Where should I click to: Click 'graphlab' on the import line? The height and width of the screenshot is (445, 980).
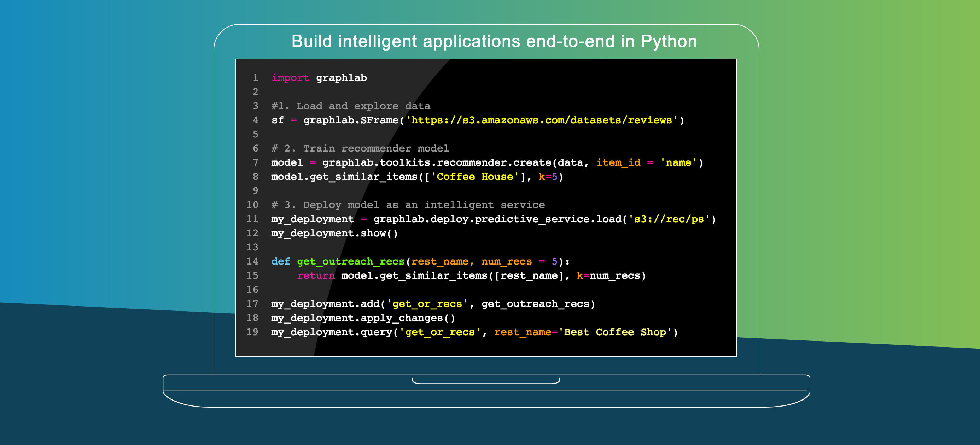click(341, 78)
